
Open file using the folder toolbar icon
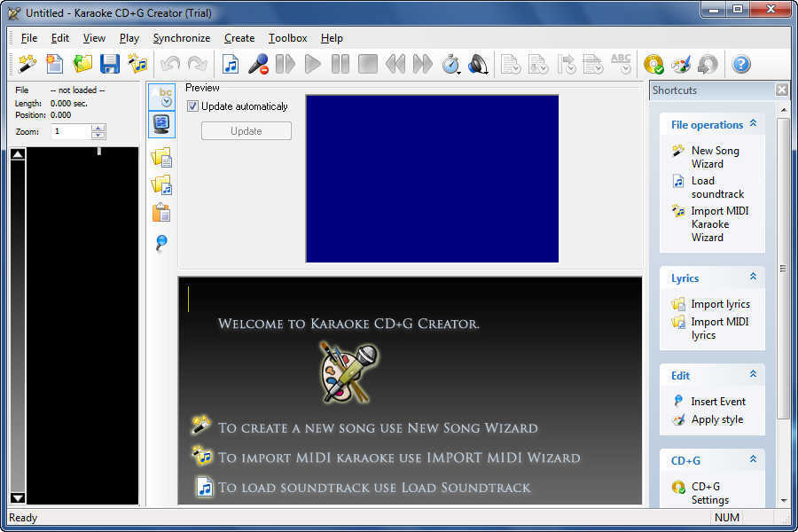click(x=82, y=64)
